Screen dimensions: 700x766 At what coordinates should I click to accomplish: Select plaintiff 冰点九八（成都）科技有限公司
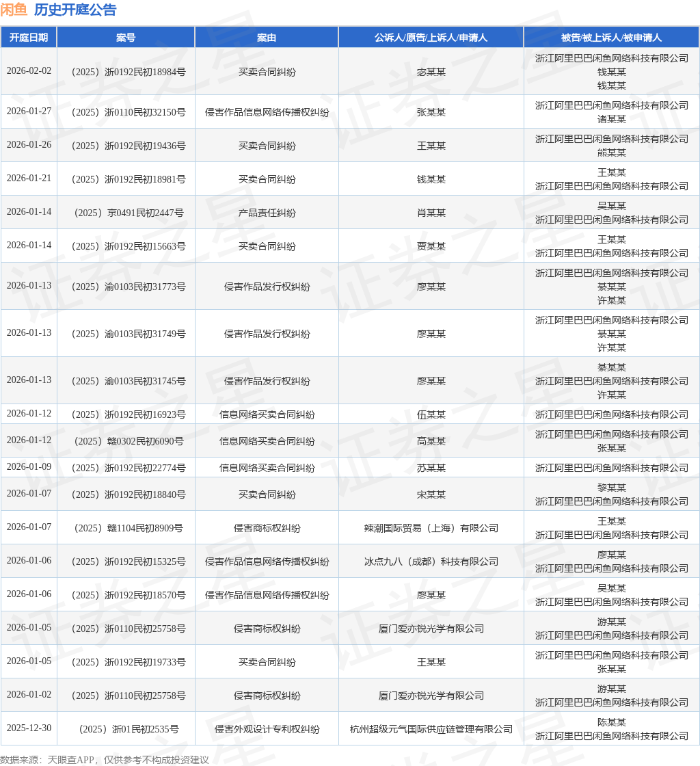[431, 562]
